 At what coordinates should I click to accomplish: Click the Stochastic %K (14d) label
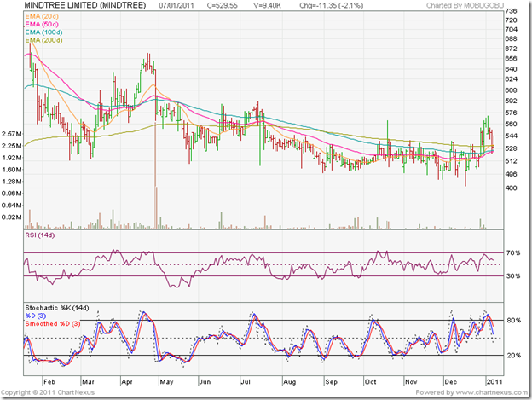click(x=61, y=305)
